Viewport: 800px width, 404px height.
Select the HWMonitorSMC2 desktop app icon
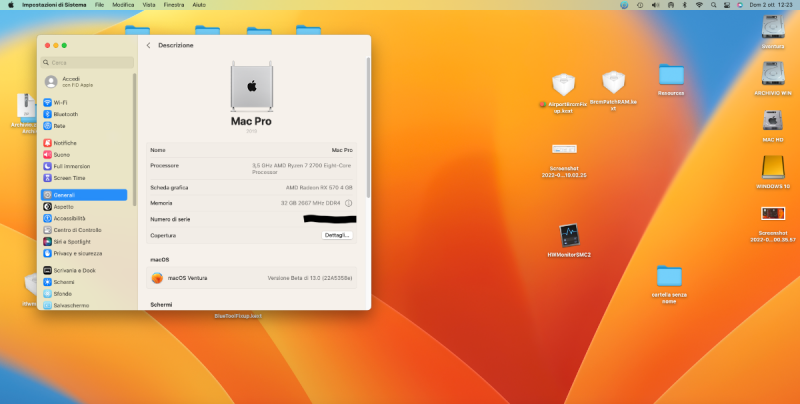(x=569, y=236)
